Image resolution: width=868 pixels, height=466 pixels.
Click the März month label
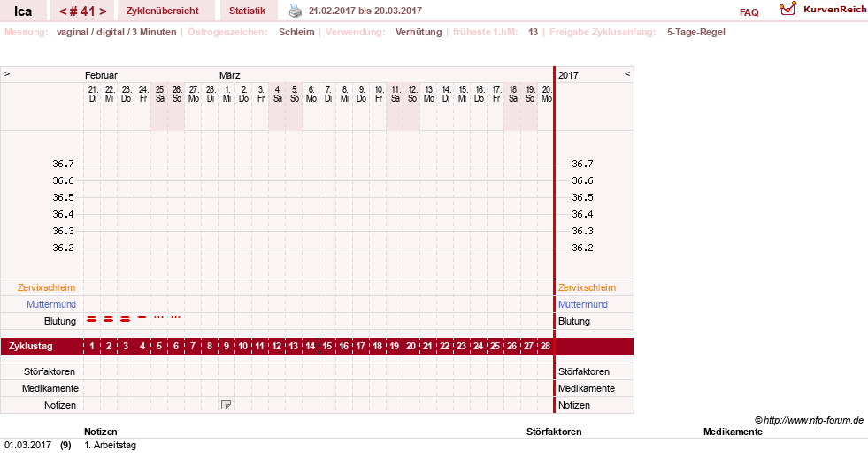(229, 75)
